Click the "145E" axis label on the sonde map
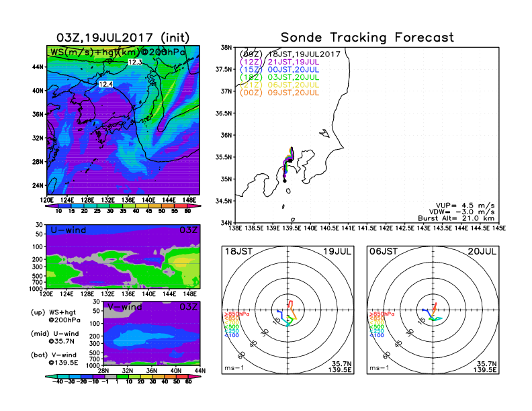Viewport: 532px width, 411px height. point(499,228)
